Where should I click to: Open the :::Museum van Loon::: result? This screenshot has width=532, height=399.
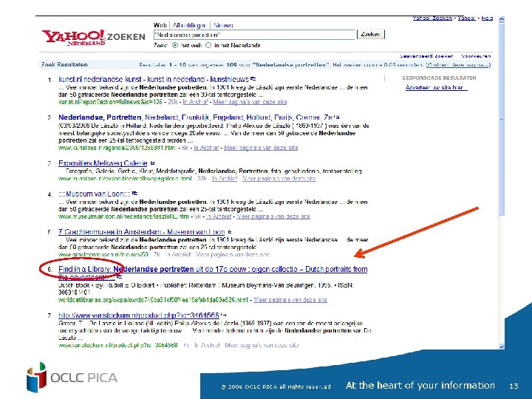pyautogui.click(x=95, y=194)
